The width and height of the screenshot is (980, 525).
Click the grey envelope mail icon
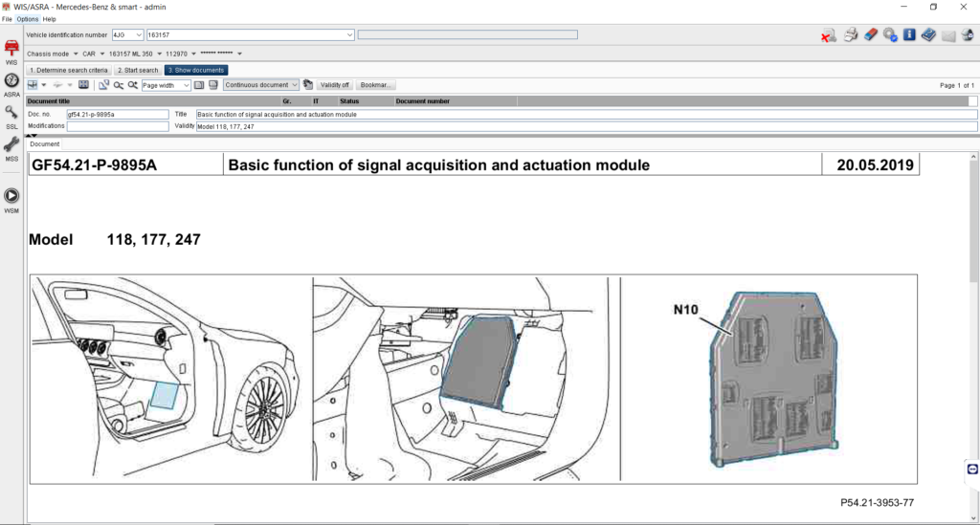[948, 35]
